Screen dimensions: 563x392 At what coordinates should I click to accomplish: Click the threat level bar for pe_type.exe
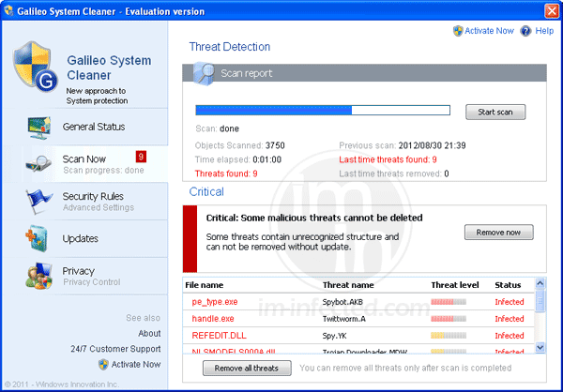point(449,302)
